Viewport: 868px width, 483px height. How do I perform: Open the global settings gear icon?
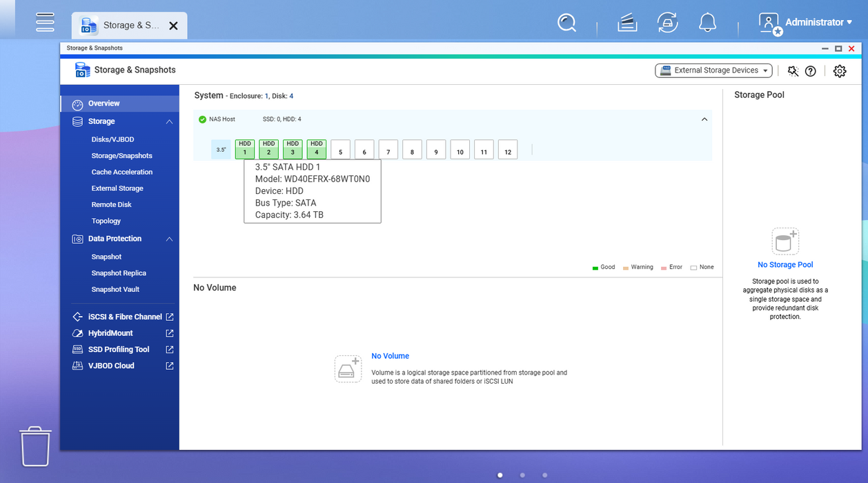point(840,71)
